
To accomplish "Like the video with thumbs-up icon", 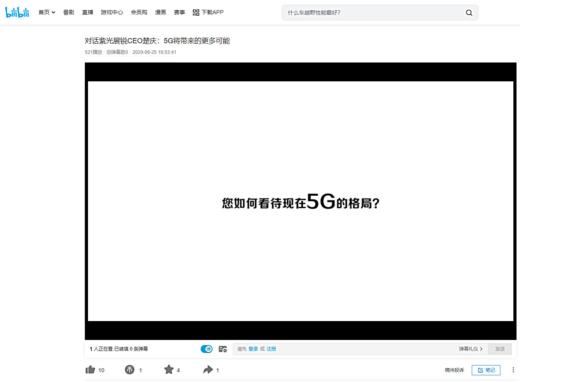I will pos(90,370).
